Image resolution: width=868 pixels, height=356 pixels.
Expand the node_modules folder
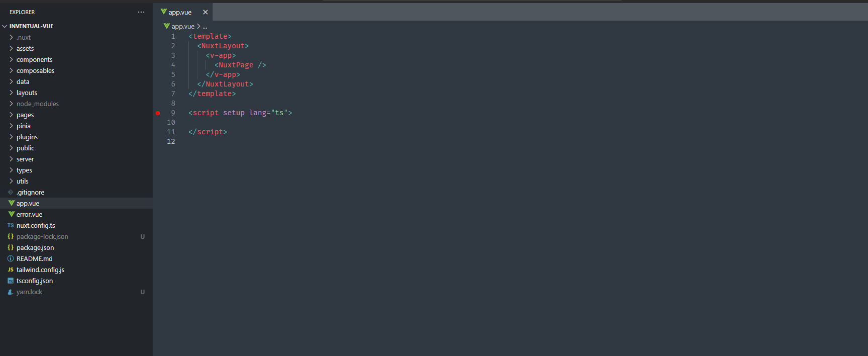[x=11, y=104]
